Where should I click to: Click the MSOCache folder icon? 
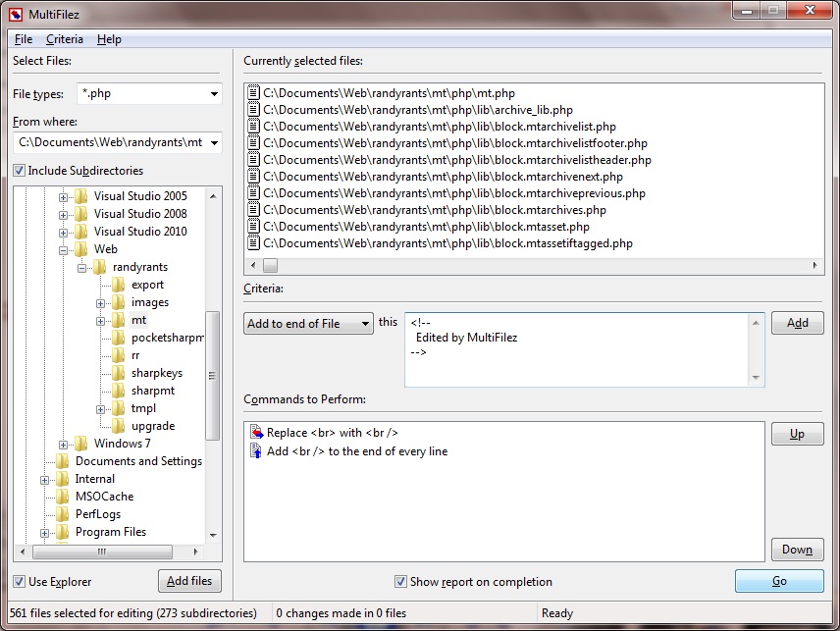(x=62, y=498)
